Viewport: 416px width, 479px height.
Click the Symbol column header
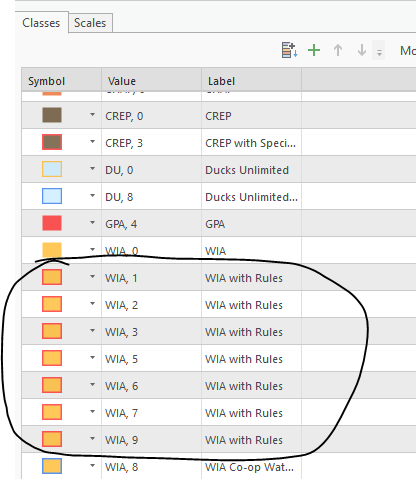pyautogui.click(x=61, y=81)
